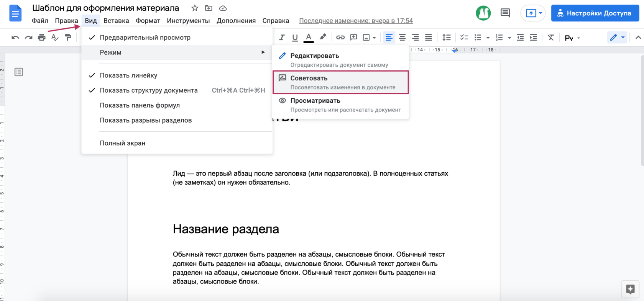The height and width of the screenshot is (301, 644).
Task: Insert a checklist
Action: (x=464, y=38)
